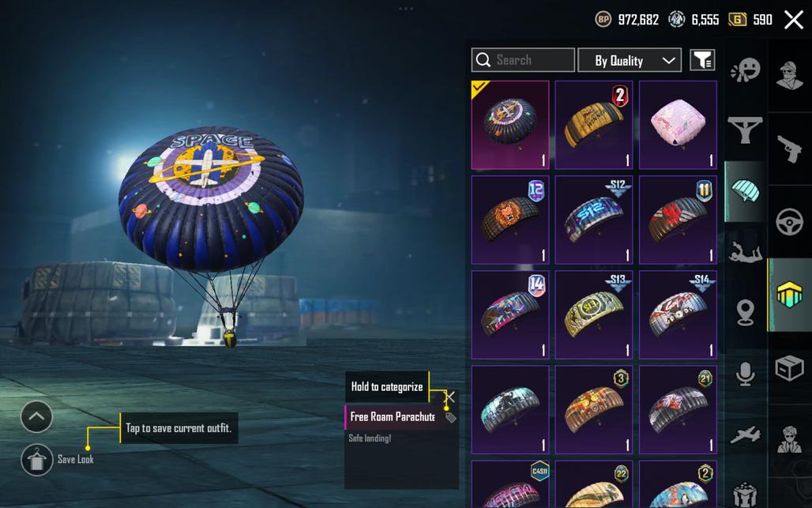This screenshot has width=812, height=508.
Task: Pick the lion parachute with badge 12
Action: [510, 220]
